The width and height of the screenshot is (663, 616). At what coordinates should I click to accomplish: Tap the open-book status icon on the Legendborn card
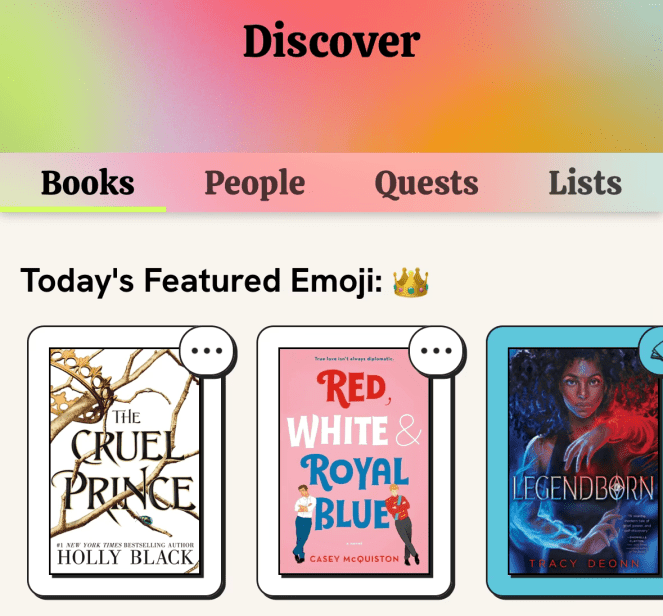click(655, 350)
